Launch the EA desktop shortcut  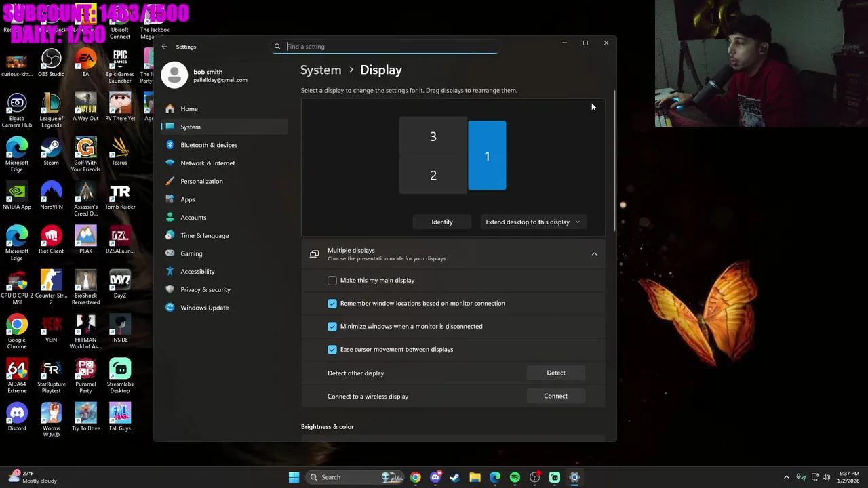[x=85, y=63]
